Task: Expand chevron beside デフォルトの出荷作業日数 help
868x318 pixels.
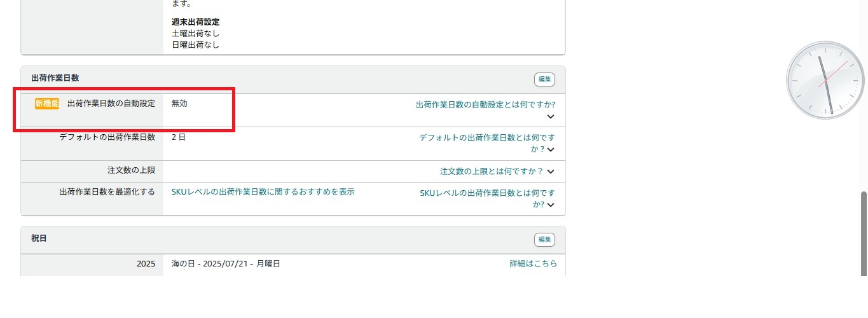Action: 551,150
